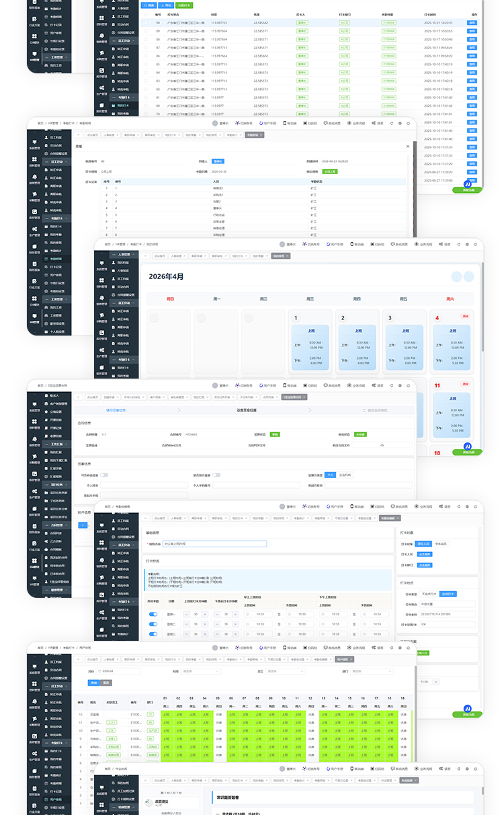This screenshot has width=504, height=815.
Task: Click the 月份 field showing 2026-04
Action: coord(120,671)
